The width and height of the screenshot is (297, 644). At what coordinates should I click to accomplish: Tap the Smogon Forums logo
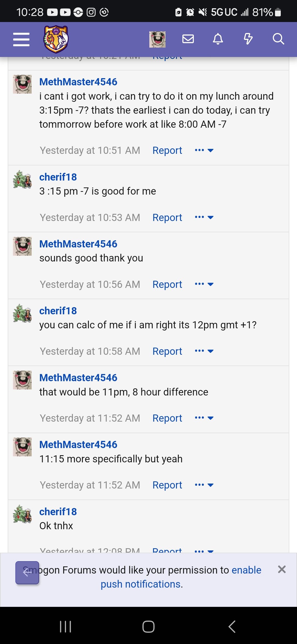point(56,39)
